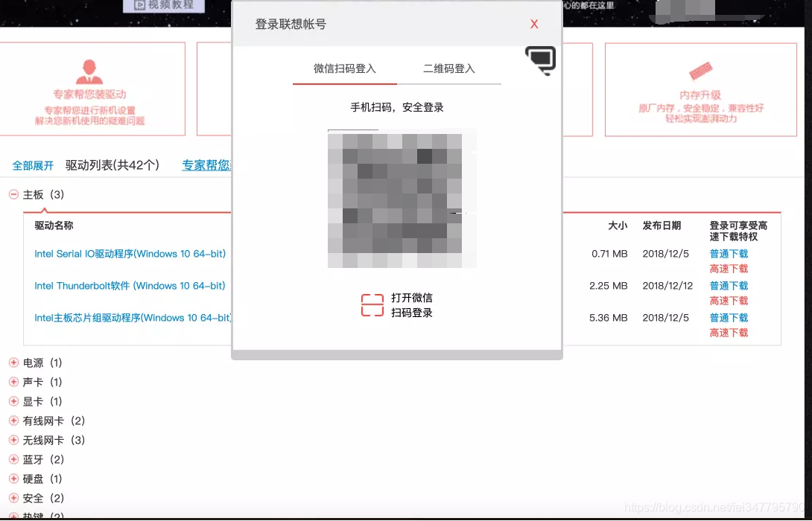Click 全部展开 to expand all drivers
812x521 pixels.
33,165
